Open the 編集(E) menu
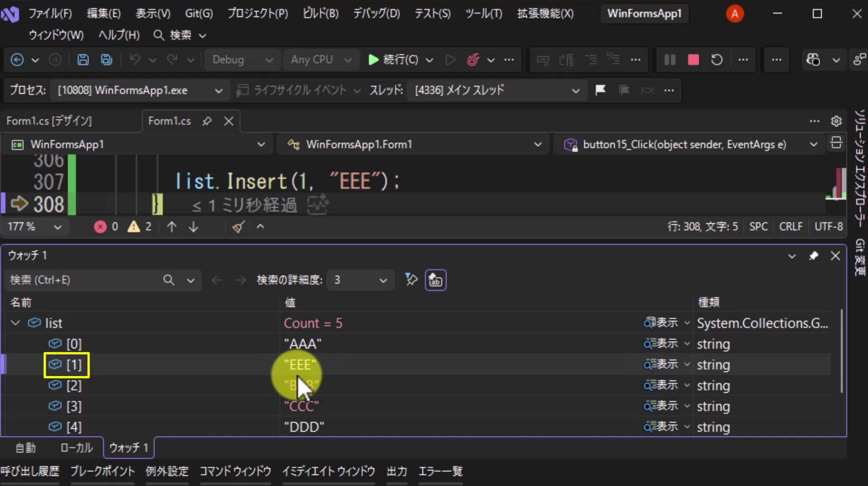Viewport: 868px width, 486px height. 104,14
